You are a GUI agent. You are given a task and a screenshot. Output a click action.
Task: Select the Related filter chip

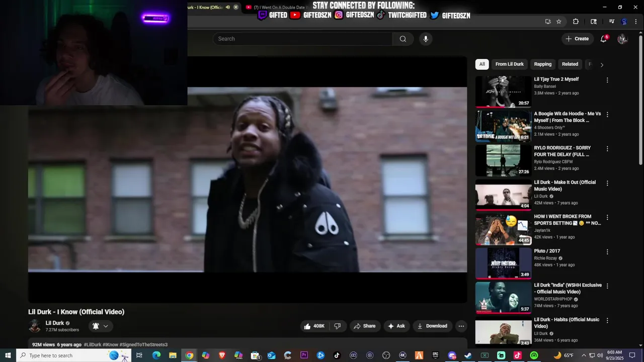pos(570,64)
